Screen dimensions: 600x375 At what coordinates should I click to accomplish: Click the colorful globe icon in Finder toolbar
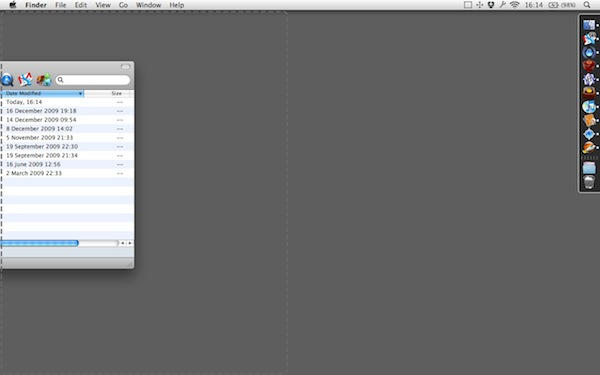pyautogui.click(x=44, y=80)
